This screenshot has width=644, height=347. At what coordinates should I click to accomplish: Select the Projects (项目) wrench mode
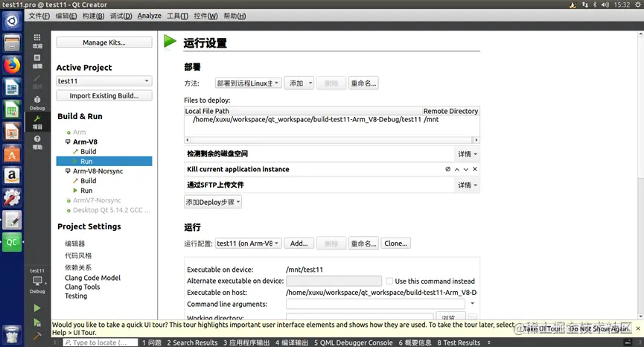point(37,122)
